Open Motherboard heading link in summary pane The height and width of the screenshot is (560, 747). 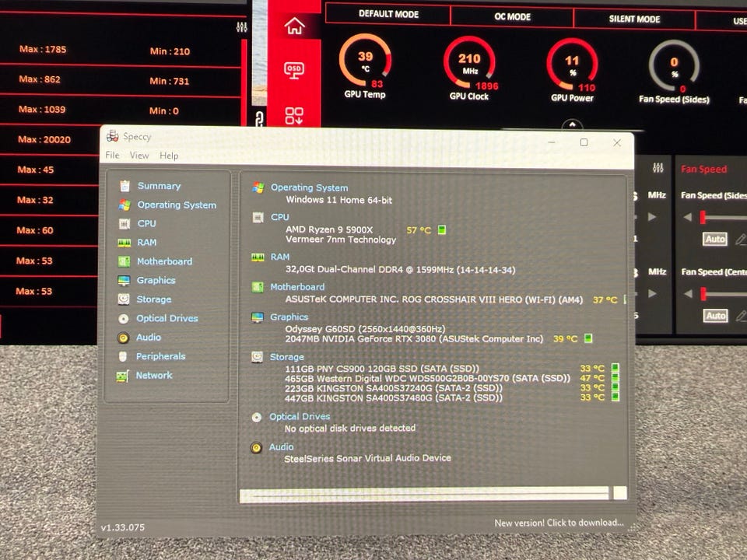297,287
